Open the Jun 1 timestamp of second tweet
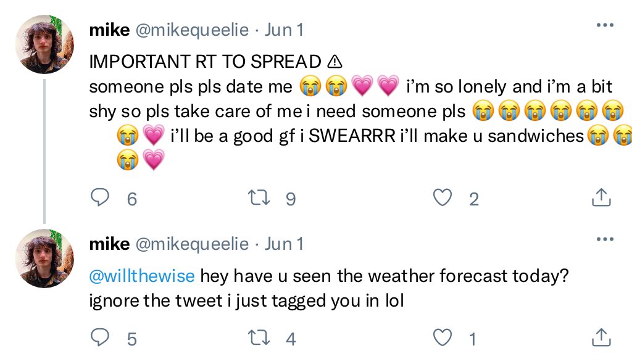Image resolution: width=632 pixels, height=364 pixels. [x=284, y=244]
